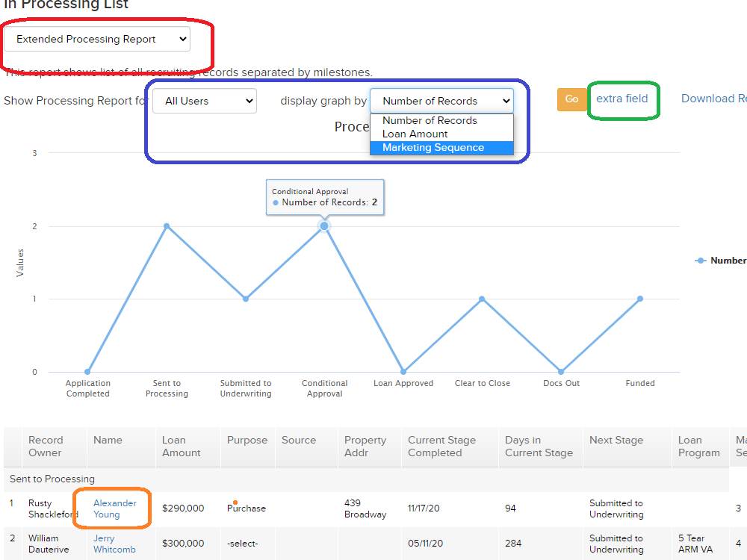Click the 284 days cell
747x560 pixels.
click(513, 544)
